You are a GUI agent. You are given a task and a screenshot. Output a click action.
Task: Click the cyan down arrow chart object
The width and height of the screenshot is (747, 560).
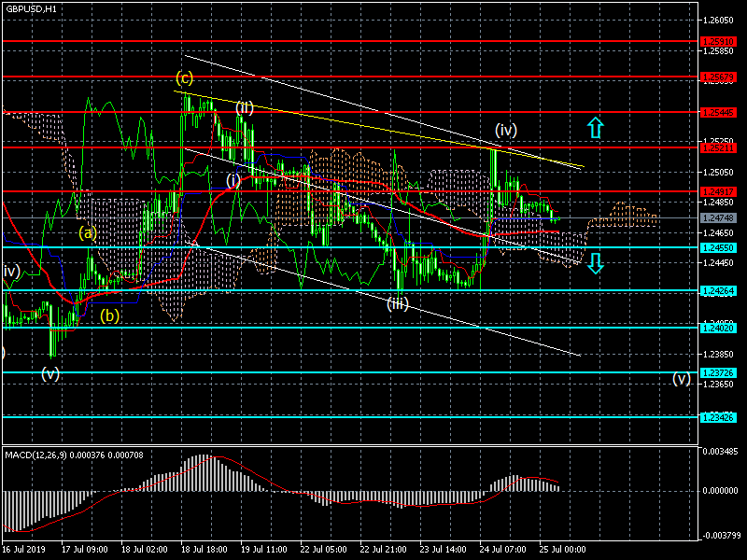[x=596, y=263]
